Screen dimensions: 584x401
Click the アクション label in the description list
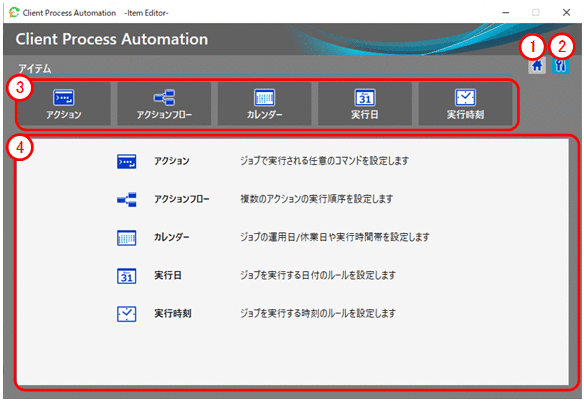172,161
